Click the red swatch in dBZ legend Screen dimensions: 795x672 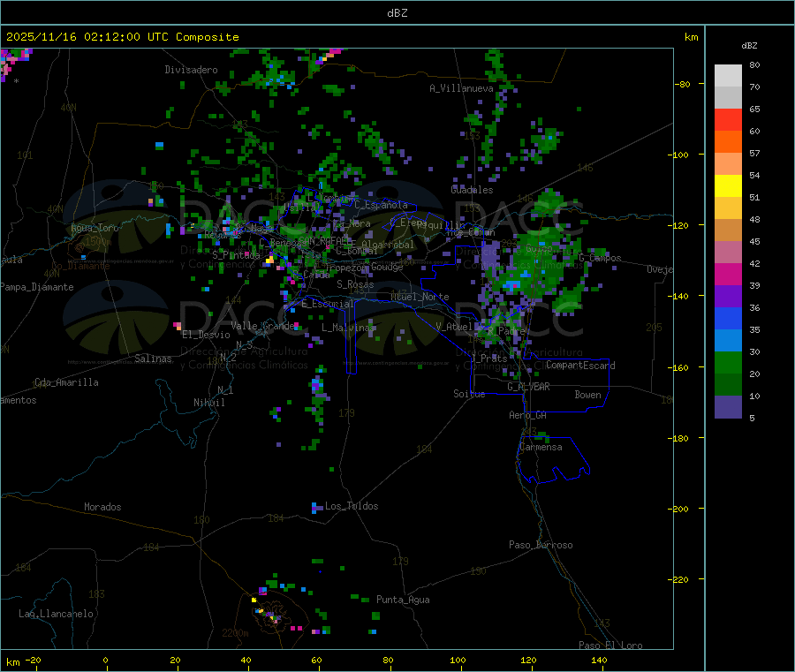[x=728, y=119]
